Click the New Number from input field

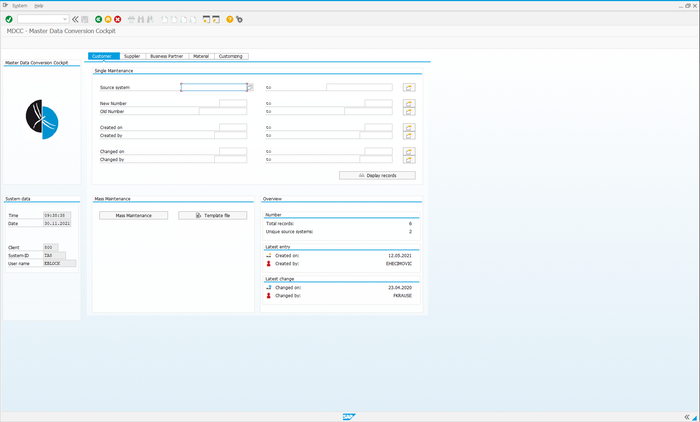[x=233, y=103]
